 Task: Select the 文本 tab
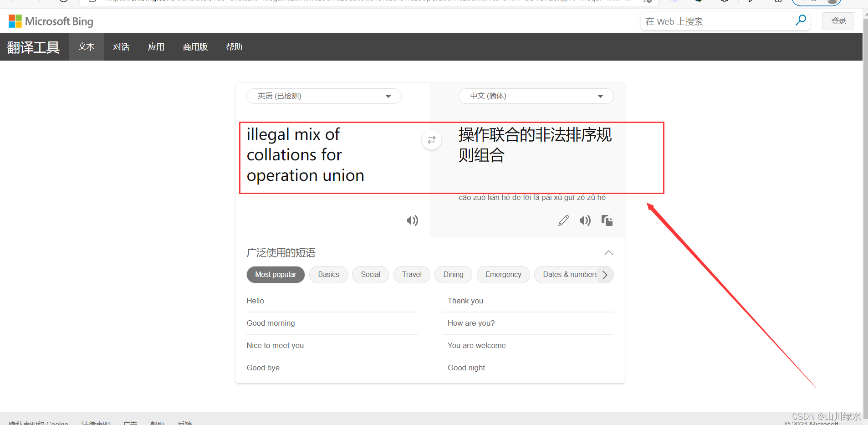86,46
